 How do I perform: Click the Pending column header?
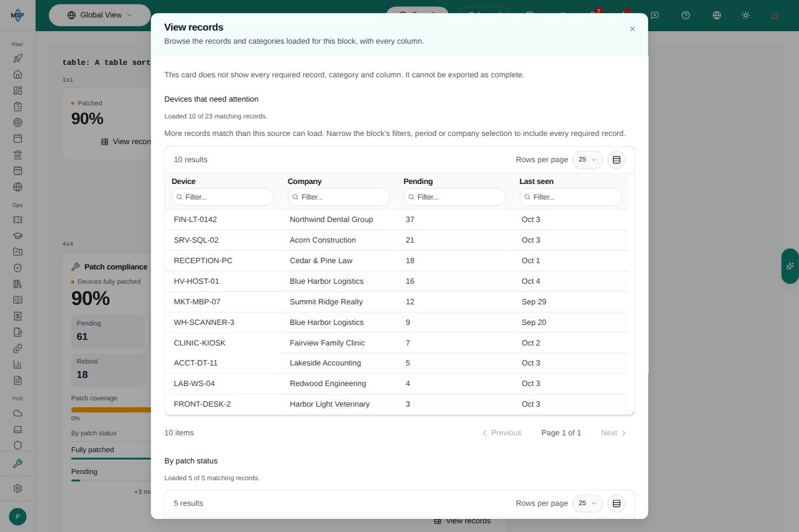click(418, 181)
